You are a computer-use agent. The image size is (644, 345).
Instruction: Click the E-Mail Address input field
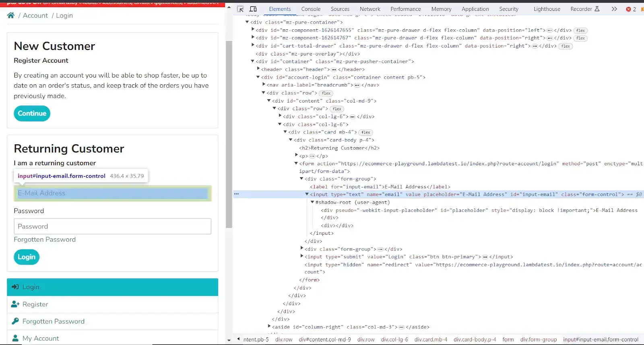112,193
